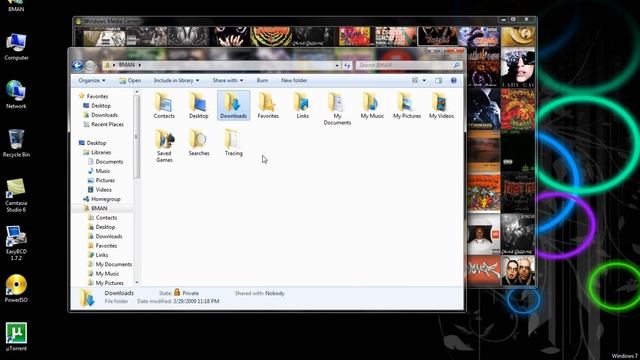Click the refresh button beside address bar
This screenshot has width=640, height=360.
pos(347,65)
